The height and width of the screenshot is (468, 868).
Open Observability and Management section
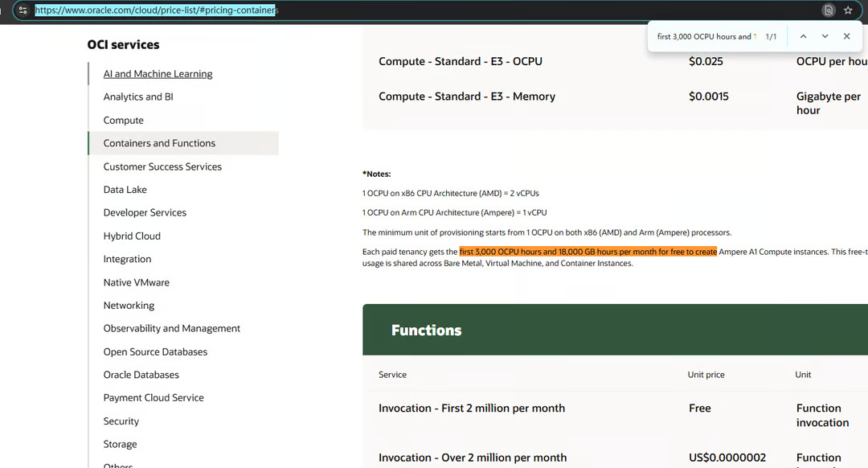[172, 328]
